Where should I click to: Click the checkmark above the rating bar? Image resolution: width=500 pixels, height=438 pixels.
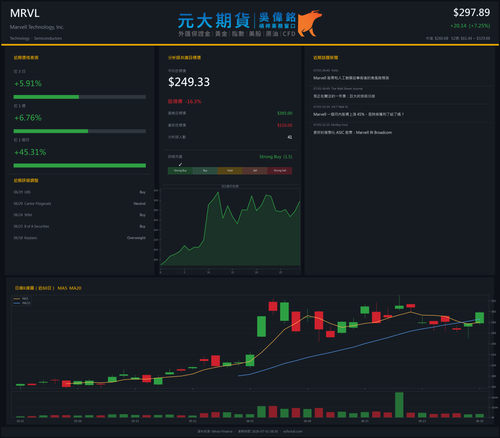coord(180,164)
